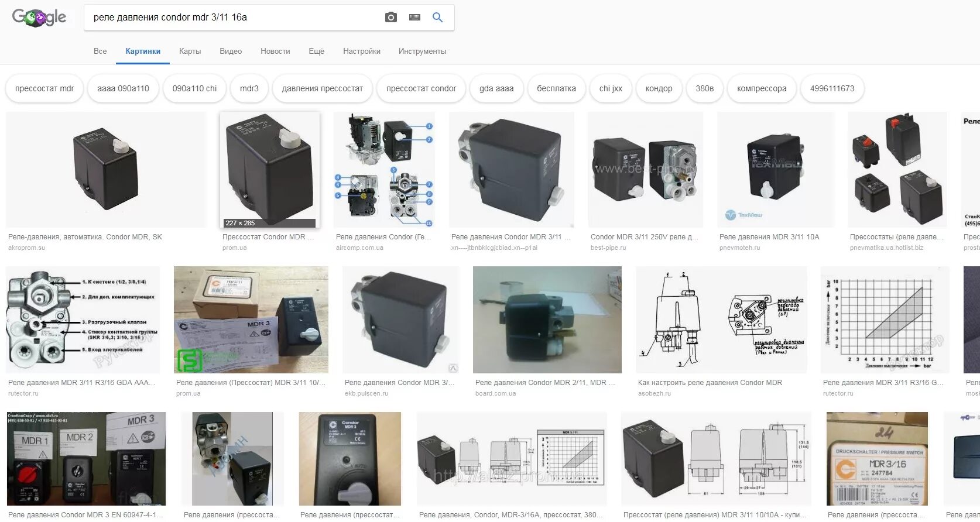Open link Condor MDR 3/11 250V реле
980x522 pixels.
click(x=645, y=237)
